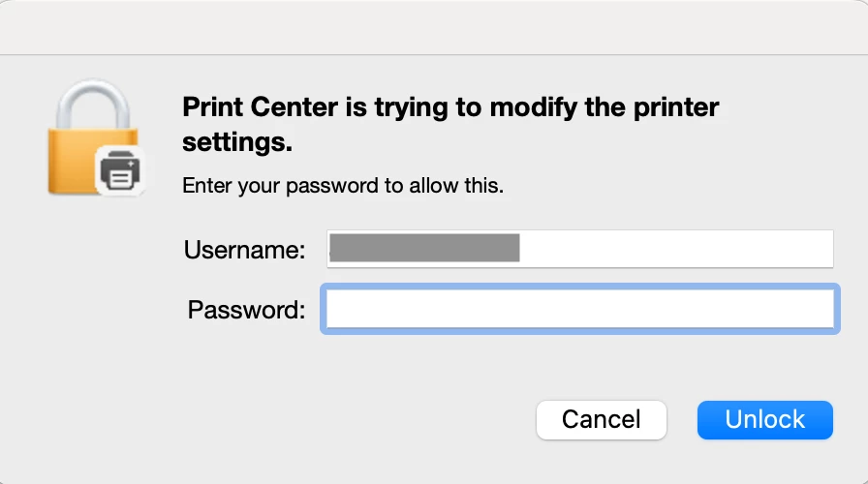Click the printer badge on the padlock

(120, 170)
